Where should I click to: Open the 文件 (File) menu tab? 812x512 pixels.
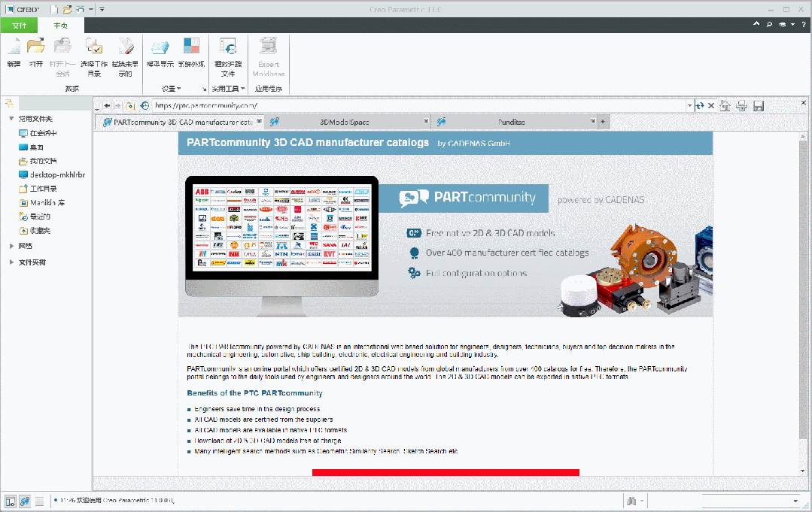click(x=19, y=26)
